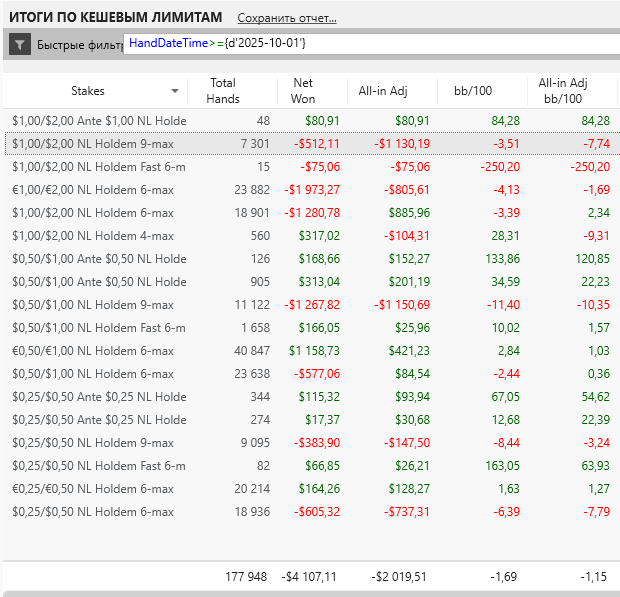Image resolution: width=620 pixels, height=597 pixels.
Task: Click the HandDateTime filter input field
Action: [370, 43]
